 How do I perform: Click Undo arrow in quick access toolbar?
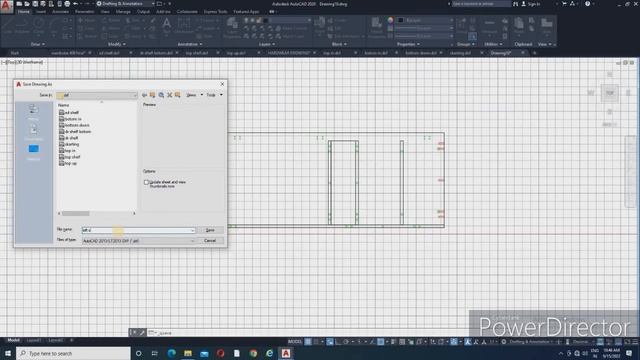tap(76, 4)
